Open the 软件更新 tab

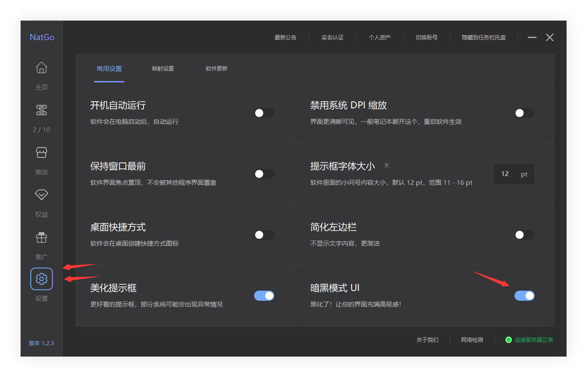point(217,68)
